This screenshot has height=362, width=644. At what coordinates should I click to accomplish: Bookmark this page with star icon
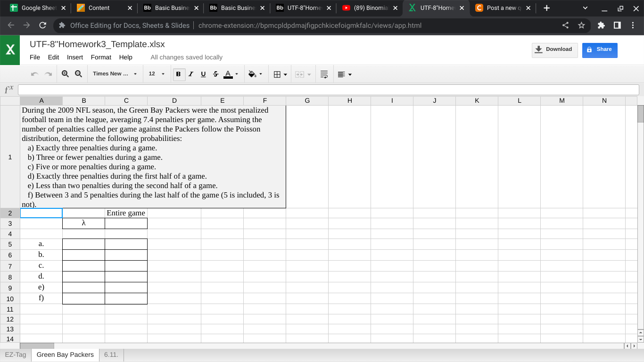(x=581, y=25)
